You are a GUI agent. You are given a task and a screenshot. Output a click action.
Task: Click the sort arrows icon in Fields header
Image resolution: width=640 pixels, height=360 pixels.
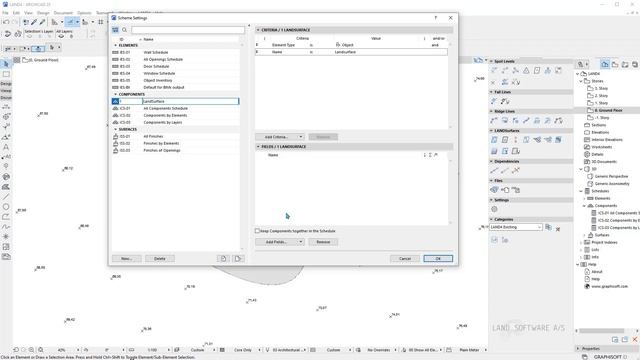pos(425,155)
